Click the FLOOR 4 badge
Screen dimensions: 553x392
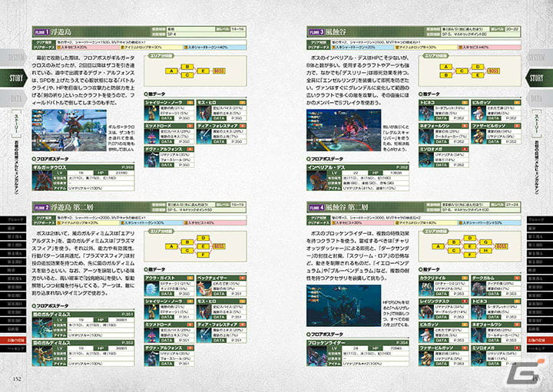click(x=316, y=207)
